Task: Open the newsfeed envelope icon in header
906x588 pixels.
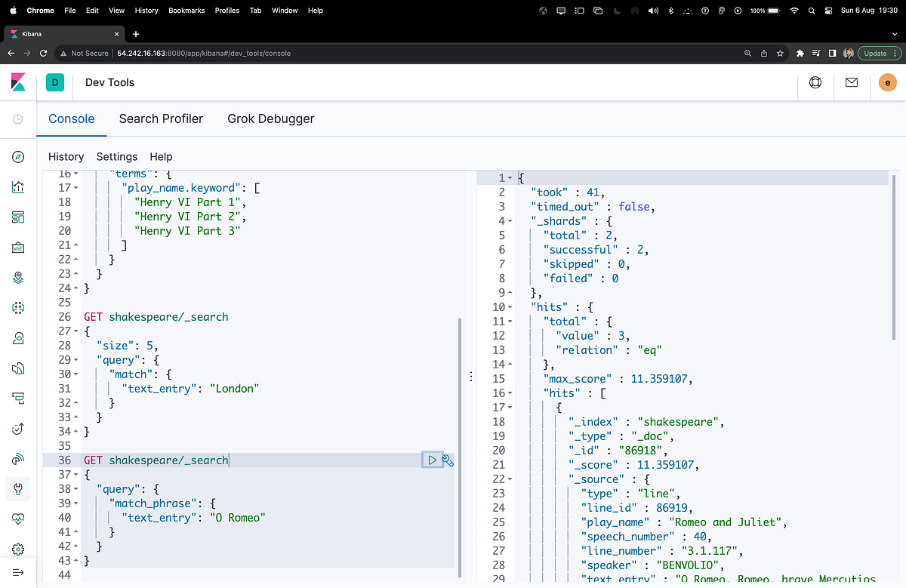Action: (x=852, y=82)
